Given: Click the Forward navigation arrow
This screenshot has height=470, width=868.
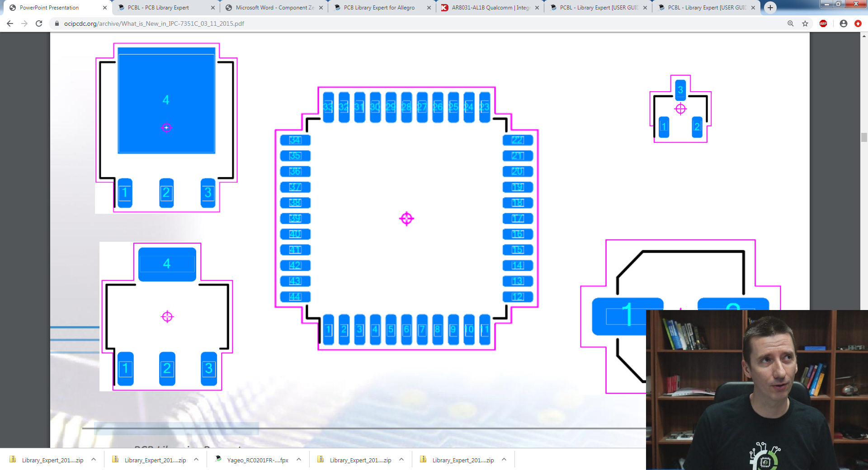Looking at the screenshot, I should [x=24, y=23].
